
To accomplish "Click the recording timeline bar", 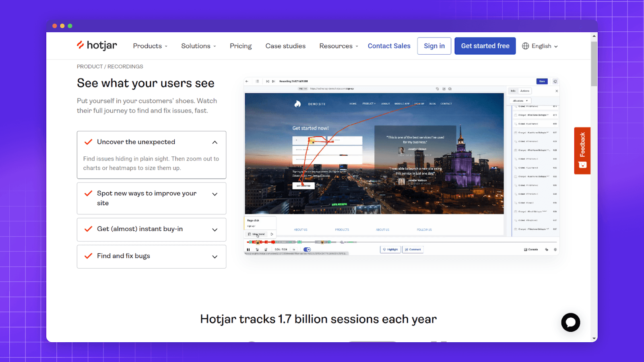I will coord(402,242).
